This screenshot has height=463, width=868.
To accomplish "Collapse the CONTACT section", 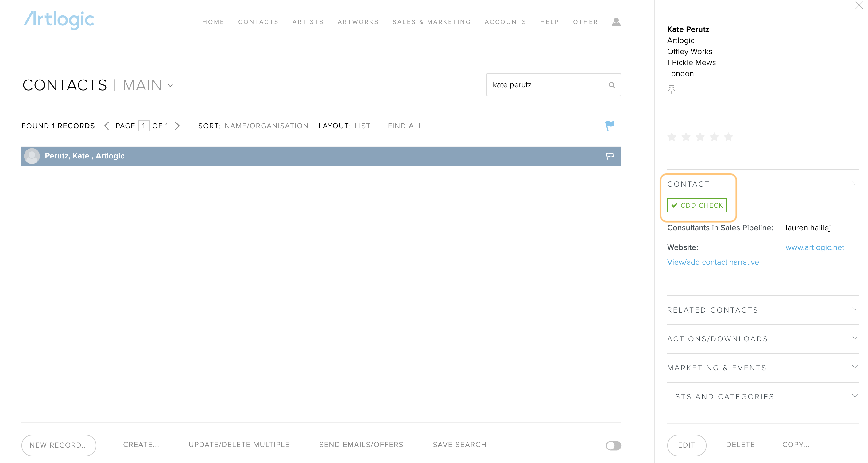I will pyautogui.click(x=855, y=183).
